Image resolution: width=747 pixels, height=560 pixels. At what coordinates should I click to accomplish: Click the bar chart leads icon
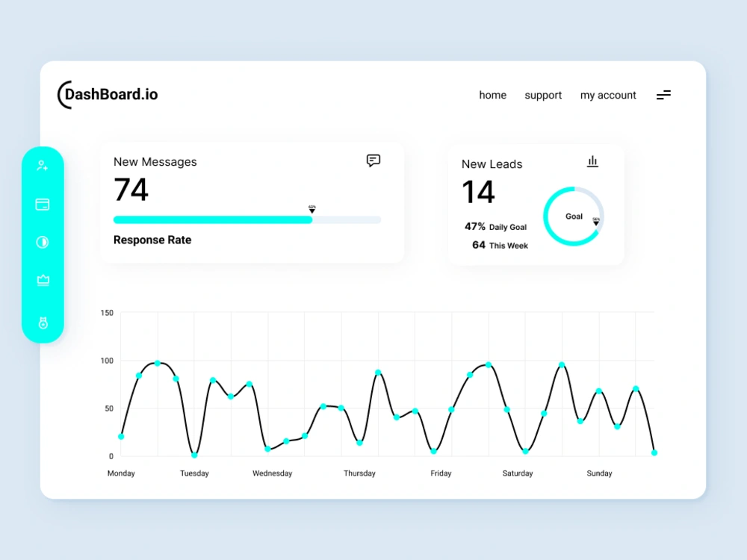coord(592,161)
